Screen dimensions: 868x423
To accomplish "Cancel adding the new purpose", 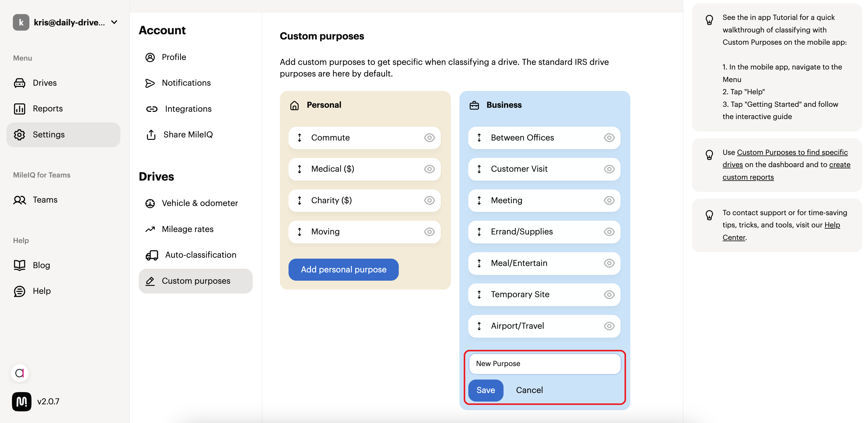I will [529, 390].
